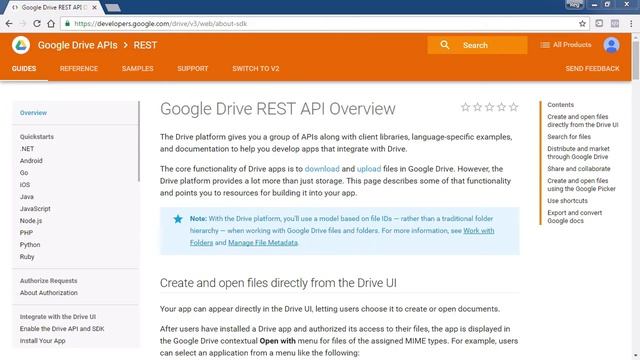Click the Google Drive logo icon
Viewport: 640px width, 360px height.
21,45
